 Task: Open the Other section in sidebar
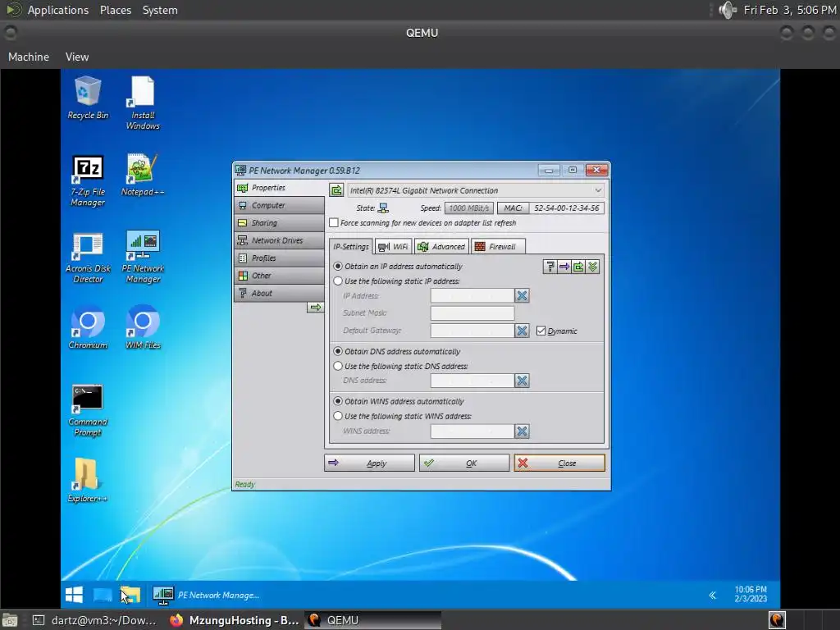coord(279,276)
